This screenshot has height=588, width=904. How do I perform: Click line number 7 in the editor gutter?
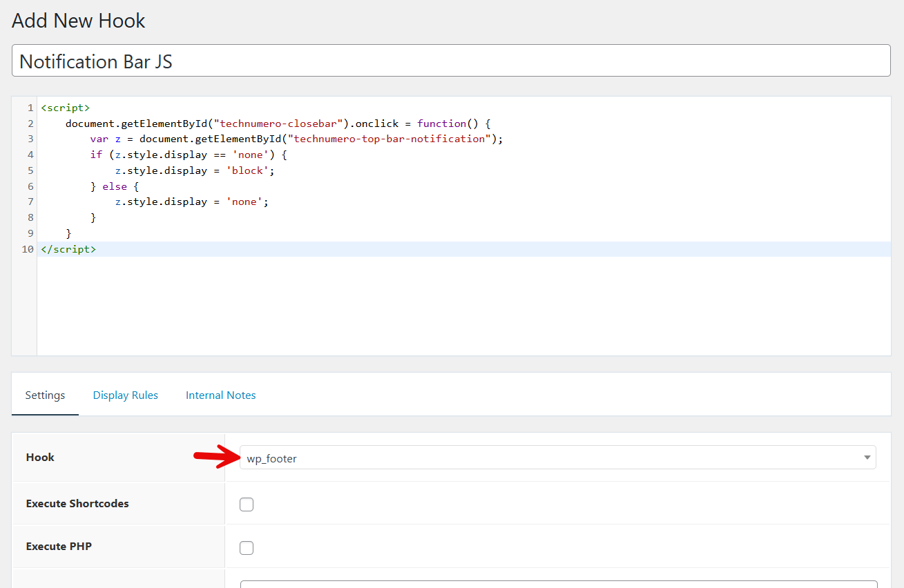tap(30, 202)
